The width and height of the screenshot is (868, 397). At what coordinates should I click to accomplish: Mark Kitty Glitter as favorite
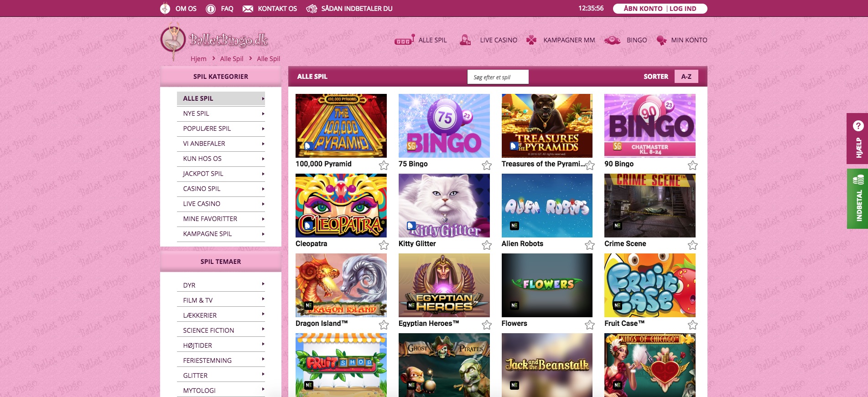(x=487, y=245)
